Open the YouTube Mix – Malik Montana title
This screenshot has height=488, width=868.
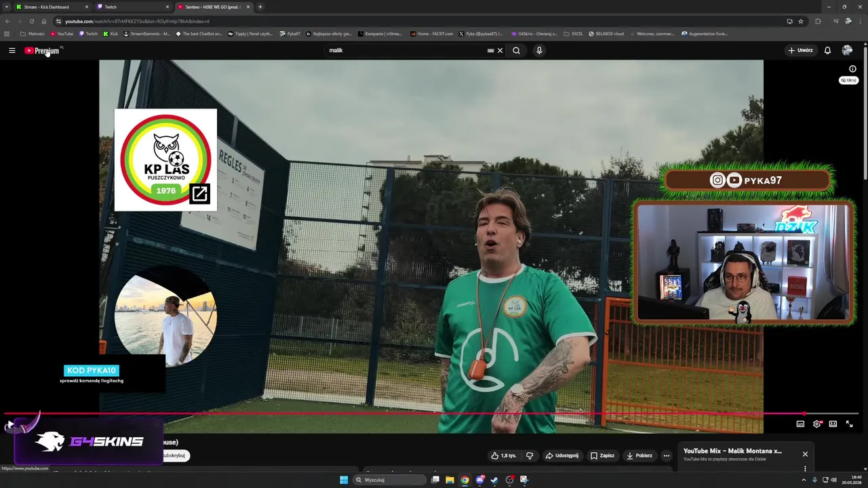732,451
